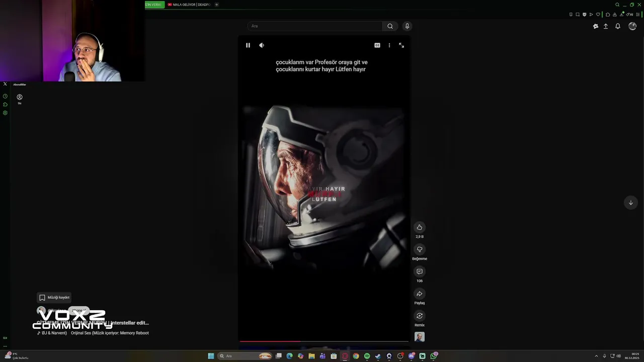Open WhatsApp from the taskbar

434,356
